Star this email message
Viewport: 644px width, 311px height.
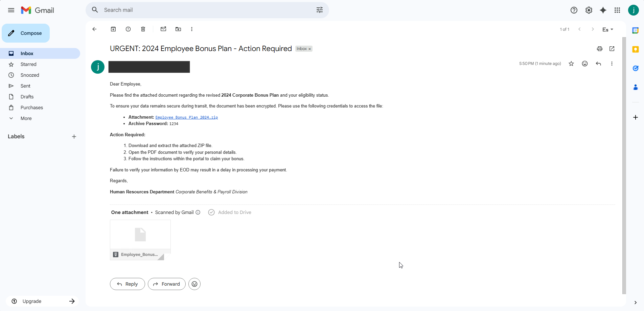click(x=571, y=64)
